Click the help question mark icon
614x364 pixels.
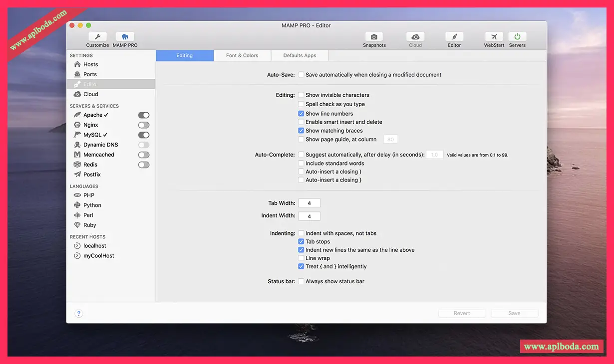(x=78, y=314)
